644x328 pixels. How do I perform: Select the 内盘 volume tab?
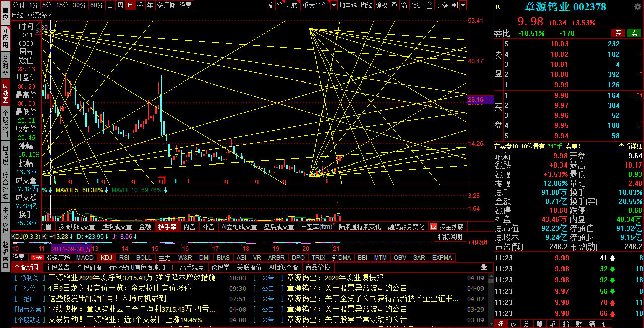point(190,227)
